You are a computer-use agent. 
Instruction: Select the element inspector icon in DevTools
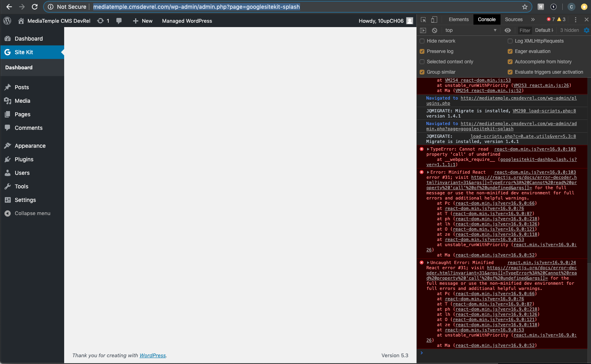[x=424, y=20]
